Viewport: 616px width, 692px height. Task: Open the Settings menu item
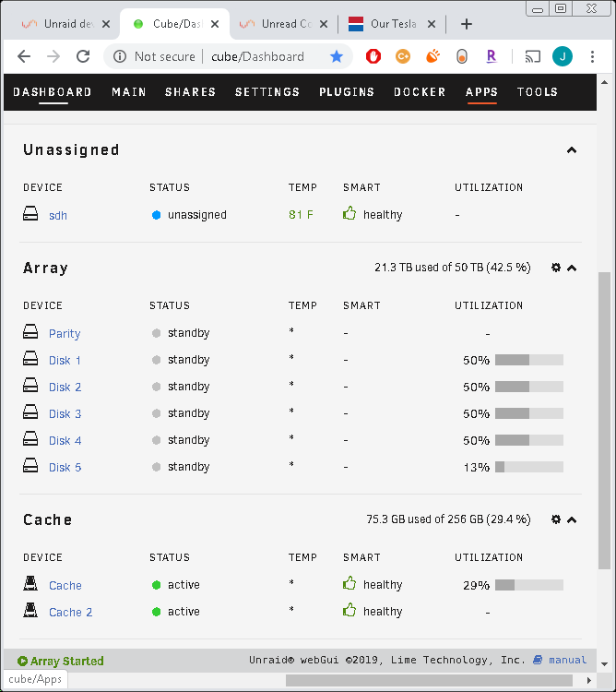[267, 91]
